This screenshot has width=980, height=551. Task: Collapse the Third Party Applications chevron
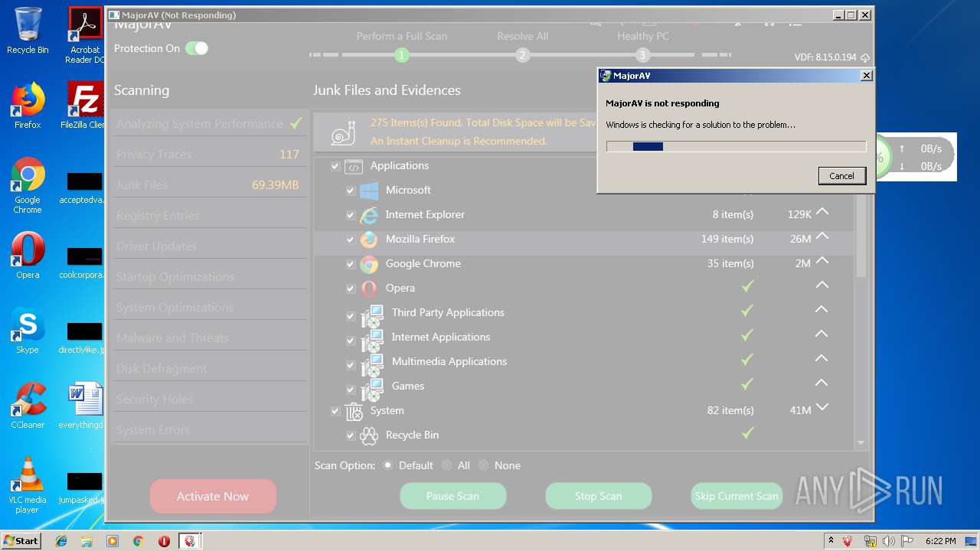[822, 310]
